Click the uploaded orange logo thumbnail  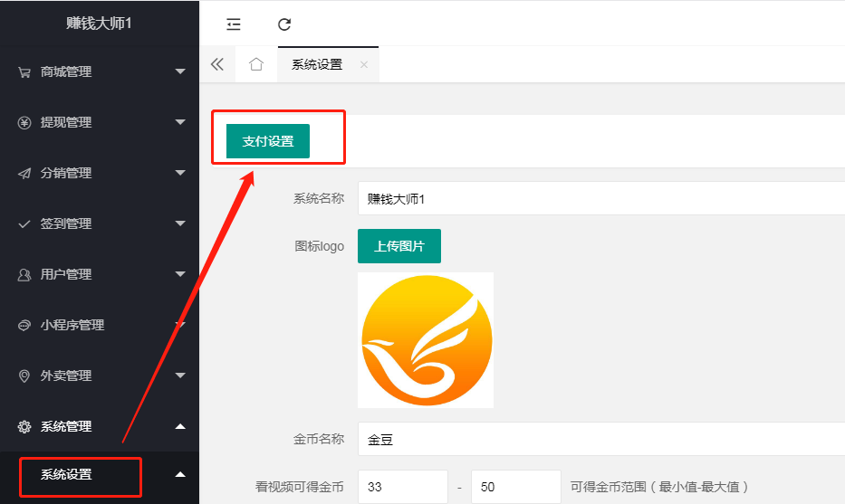(426, 339)
